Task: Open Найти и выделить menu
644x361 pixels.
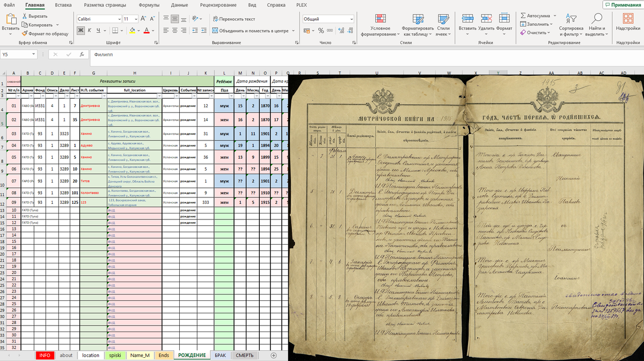Action: click(596, 25)
